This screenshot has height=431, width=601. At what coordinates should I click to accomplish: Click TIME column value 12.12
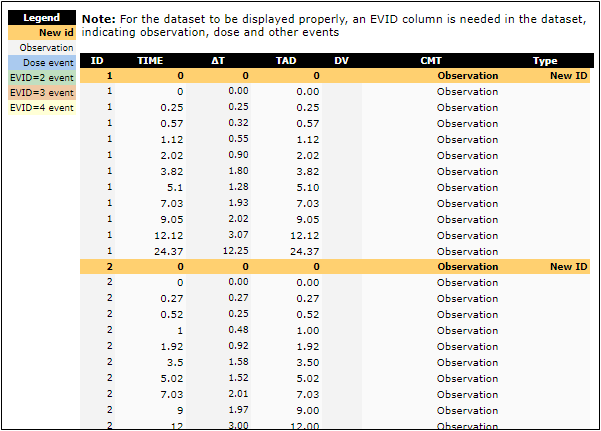pyautogui.click(x=169, y=235)
